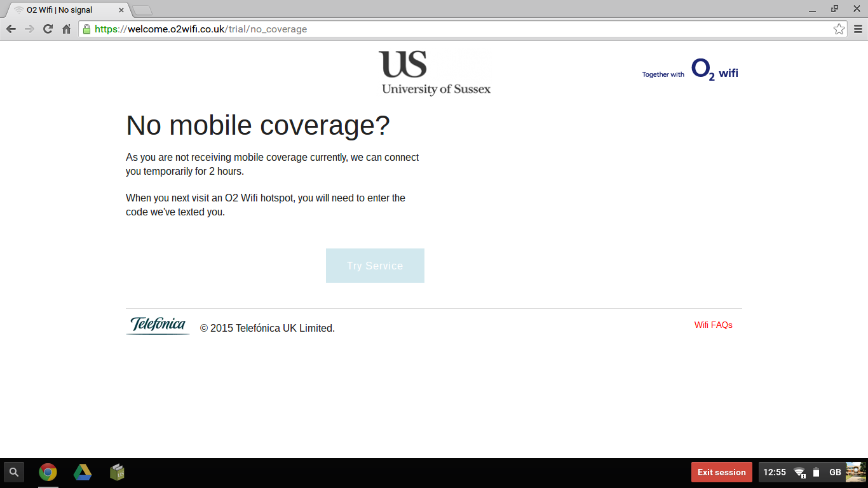Image resolution: width=868 pixels, height=488 pixels.
Task: Click the 12:55 clock in tray
Action: click(x=775, y=472)
